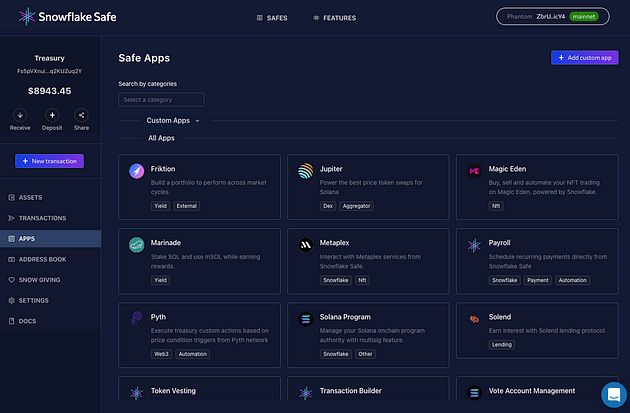Open Transactions in sidebar
Image resolution: width=630 pixels, height=413 pixels.
(50, 218)
